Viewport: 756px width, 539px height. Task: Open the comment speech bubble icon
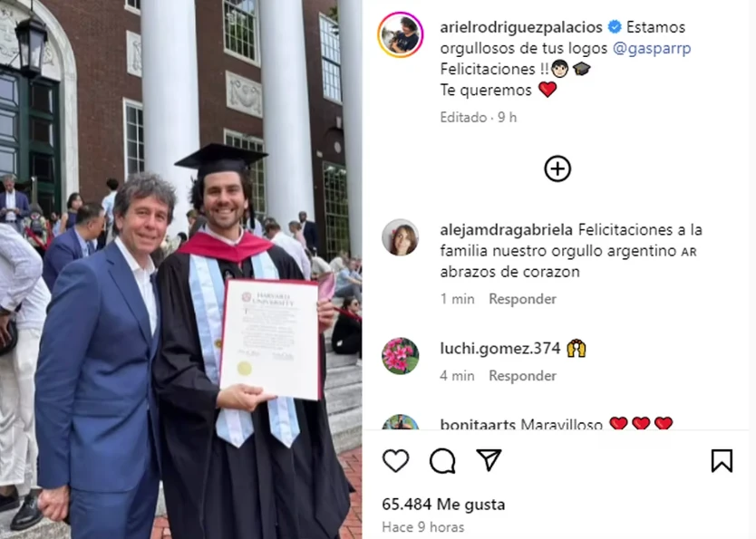[442, 461]
